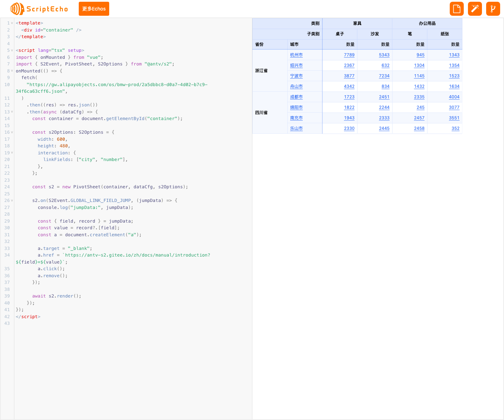Click the 类别 corner header
Viewport: 504px width, 420px height.
coord(287,23)
